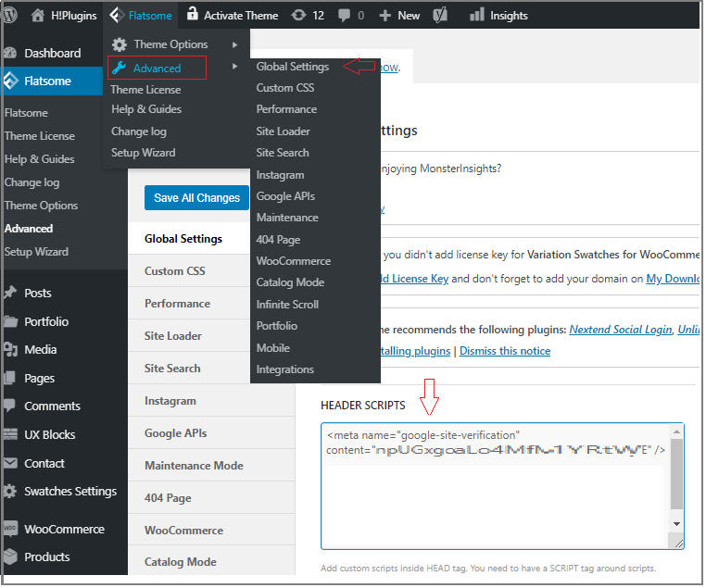Click the Nextend Social Login link
Viewport: 706px width, 588px height.
click(x=621, y=330)
